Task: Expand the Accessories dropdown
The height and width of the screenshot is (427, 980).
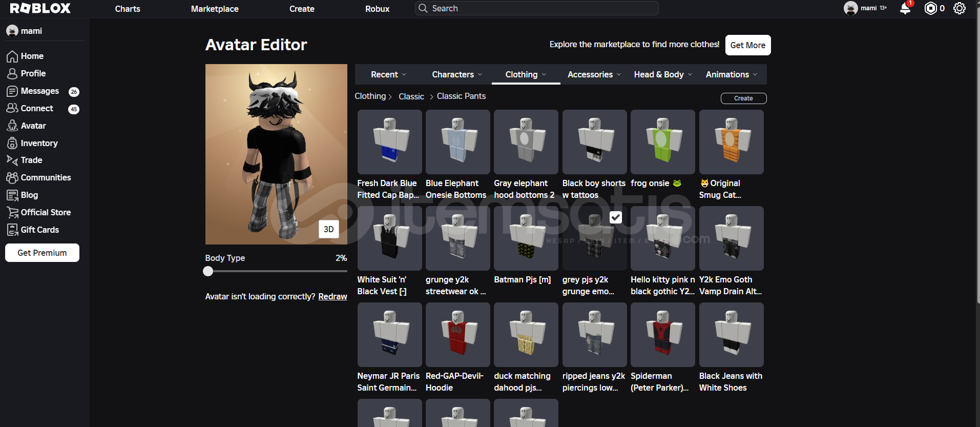Action: click(x=594, y=74)
